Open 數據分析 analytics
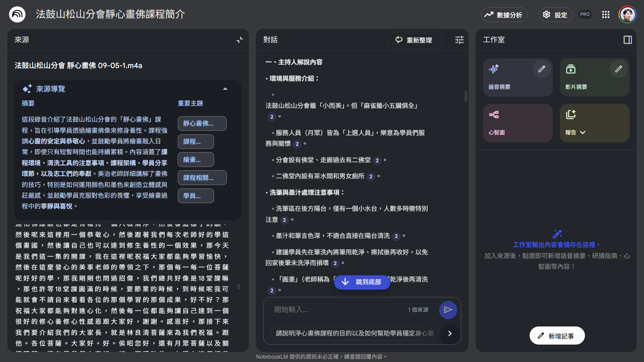Image resolution: width=644 pixels, height=362 pixels. (x=504, y=15)
